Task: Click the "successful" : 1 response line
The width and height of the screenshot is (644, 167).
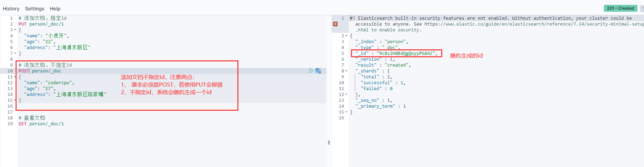Action: [383, 83]
